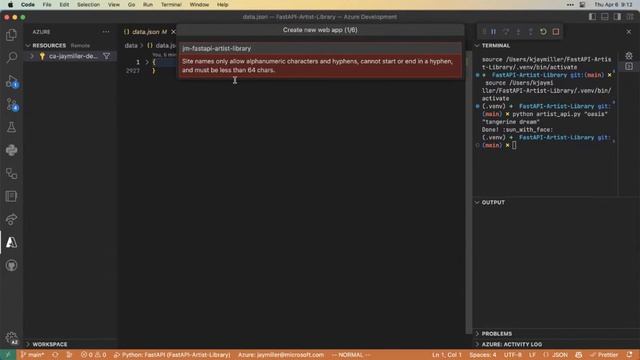Restart the debug session
This screenshot has height=360, width=640.
[x=543, y=31]
